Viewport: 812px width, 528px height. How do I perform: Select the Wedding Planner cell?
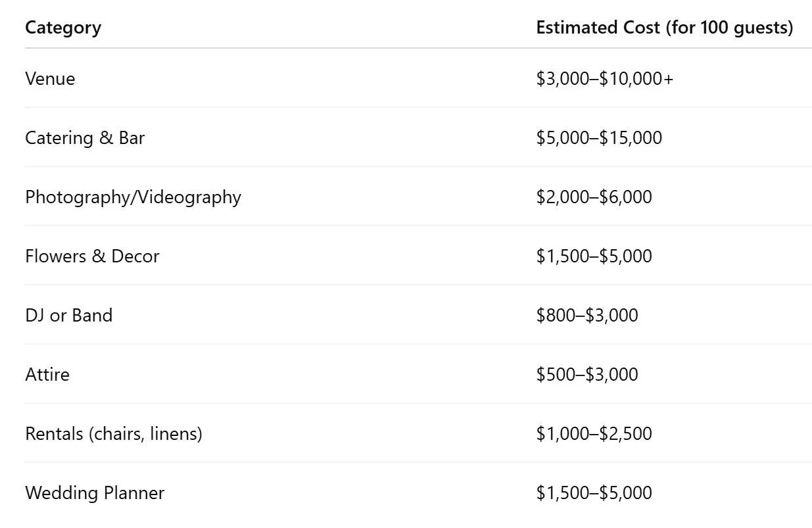pyautogui.click(x=95, y=493)
